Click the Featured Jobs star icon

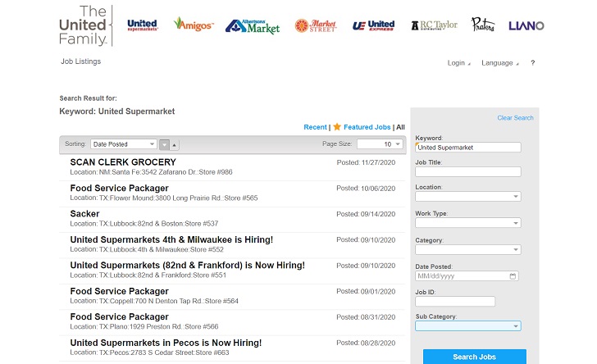click(x=337, y=127)
